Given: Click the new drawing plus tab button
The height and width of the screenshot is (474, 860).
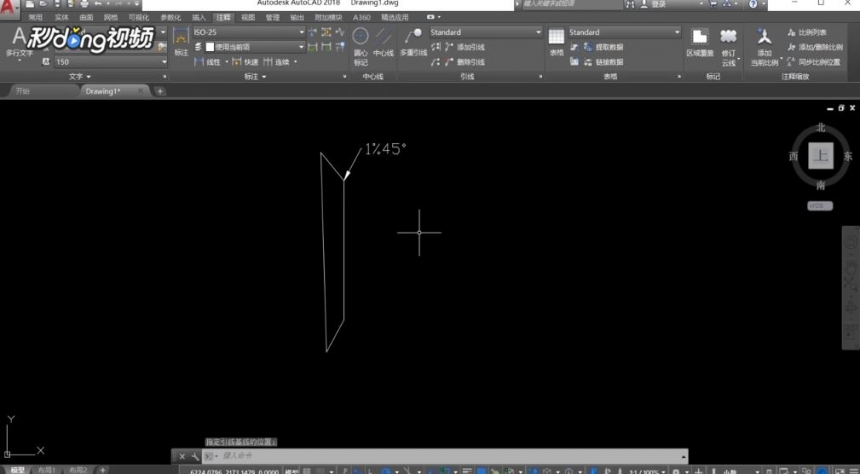Looking at the screenshot, I should point(160,91).
